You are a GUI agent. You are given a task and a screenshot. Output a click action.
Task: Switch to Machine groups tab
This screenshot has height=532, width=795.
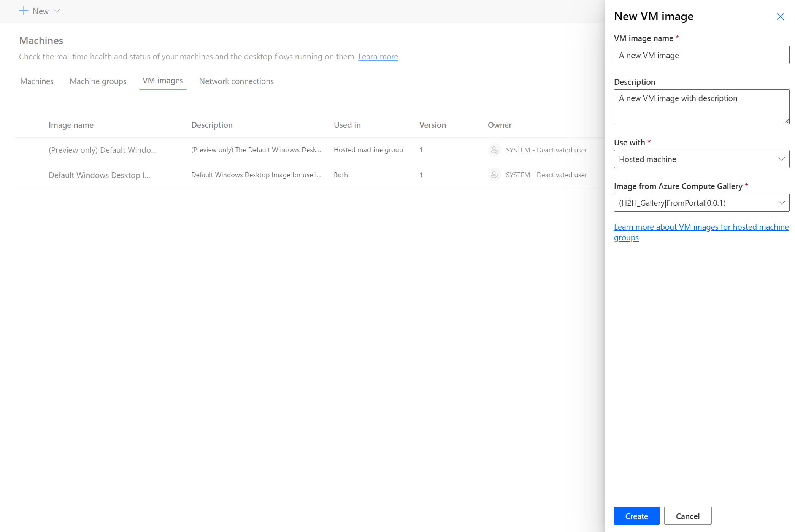tap(98, 81)
